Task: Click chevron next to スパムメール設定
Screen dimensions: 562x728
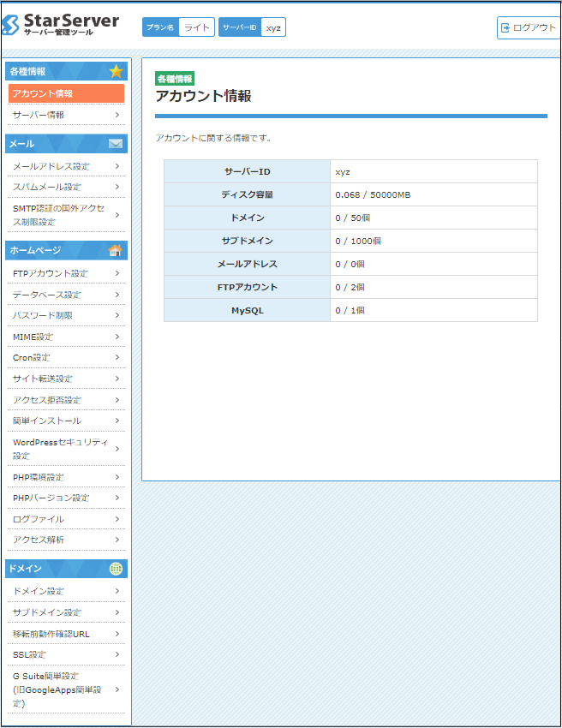Action: pyautogui.click(x=117, y=187)
